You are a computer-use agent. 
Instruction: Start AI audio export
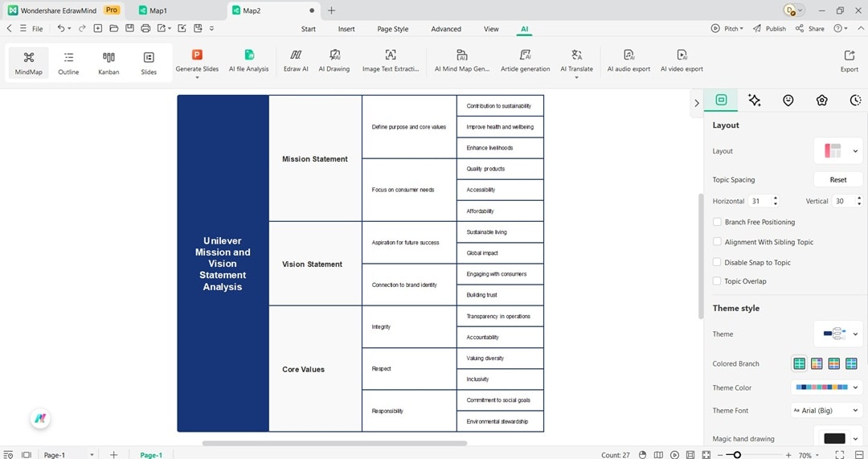coord(628,61)
